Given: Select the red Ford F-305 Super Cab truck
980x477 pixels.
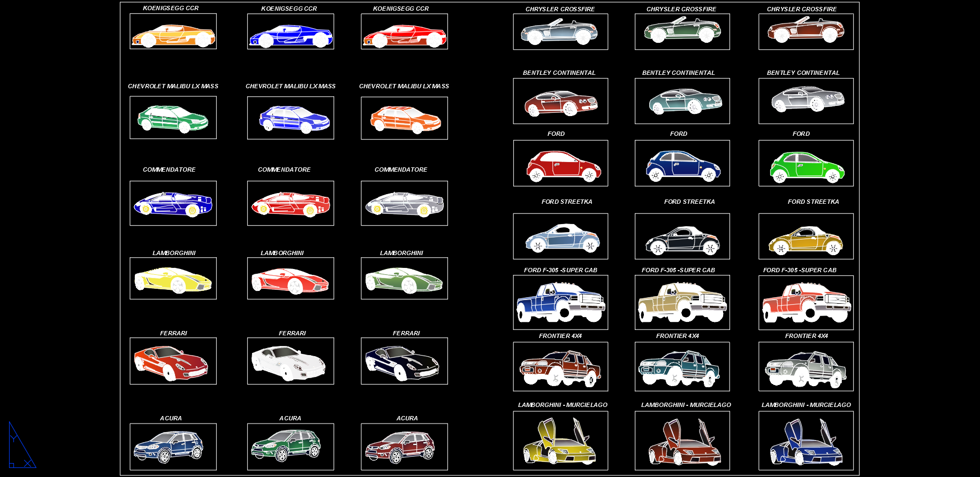Looking at the screenshot, I should coord(807,303).
